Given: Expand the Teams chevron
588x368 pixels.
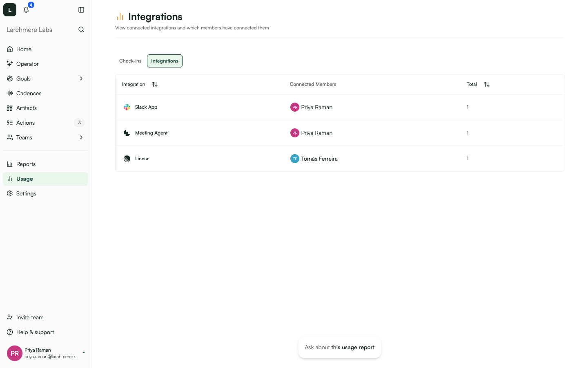Looking at the screenshot, I should [x=81, y=137].
